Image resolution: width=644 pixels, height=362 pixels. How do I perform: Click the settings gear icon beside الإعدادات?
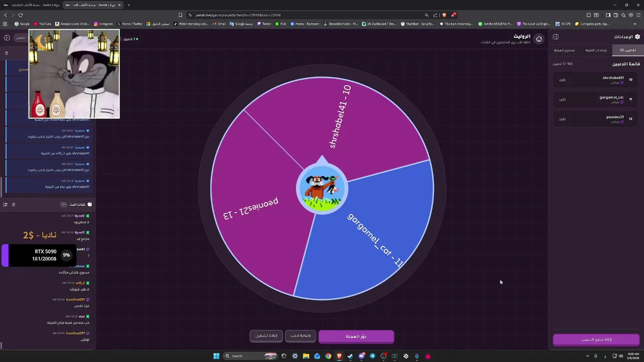(637, 37)
